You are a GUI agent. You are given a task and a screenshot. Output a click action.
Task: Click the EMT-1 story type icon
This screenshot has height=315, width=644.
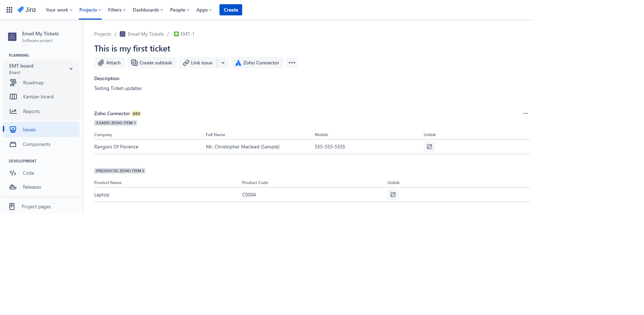click(x=176, y=34)
